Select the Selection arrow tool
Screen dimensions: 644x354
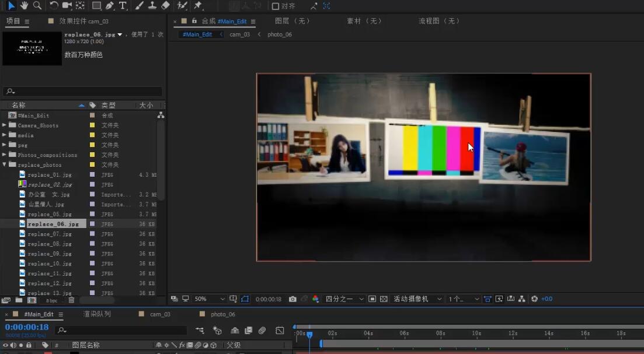click(11, 5)
